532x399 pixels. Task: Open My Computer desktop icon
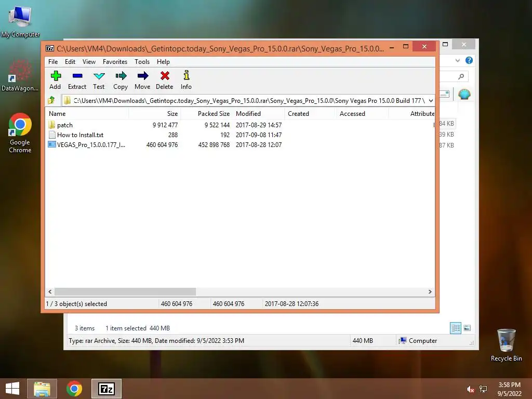[20, 21]
